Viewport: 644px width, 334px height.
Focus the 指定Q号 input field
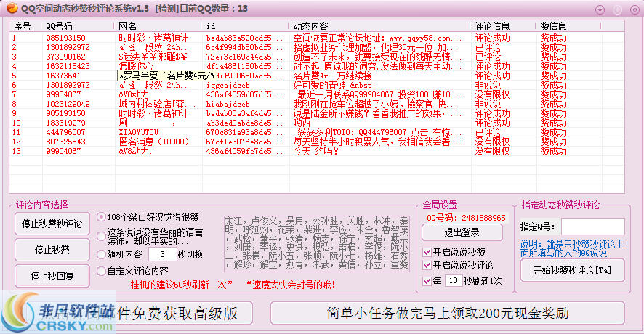(x=592, y=227)
